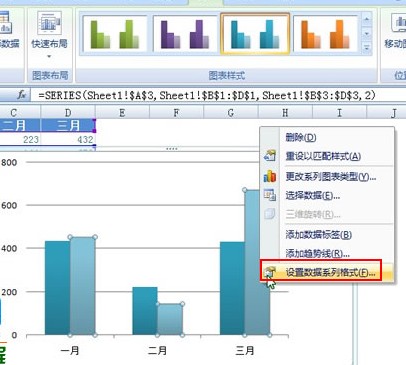The width and height of the screenshot is (406, 365).
Task: Click the Select Data icon in the context menu
Action: point(269,195)
